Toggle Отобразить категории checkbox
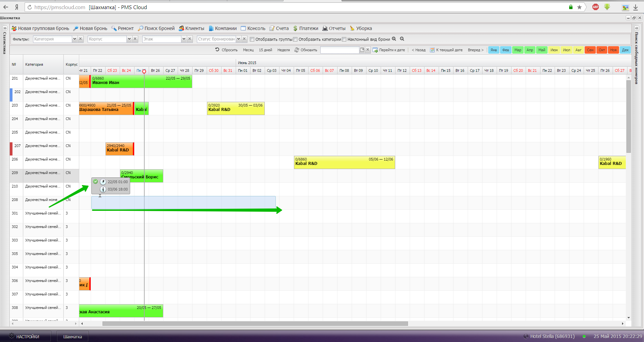The height and width of the screenshot is (342, 644). (x=295, y=39)
